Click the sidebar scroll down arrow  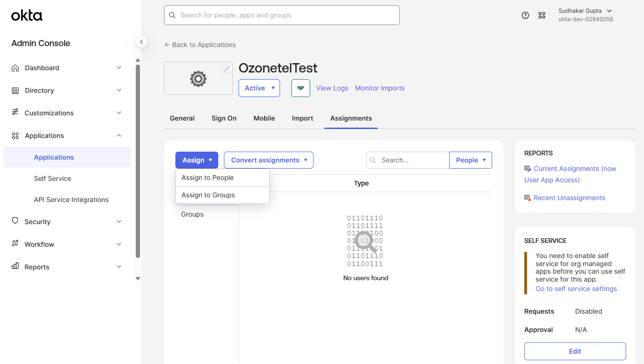[x=138, y=279]
